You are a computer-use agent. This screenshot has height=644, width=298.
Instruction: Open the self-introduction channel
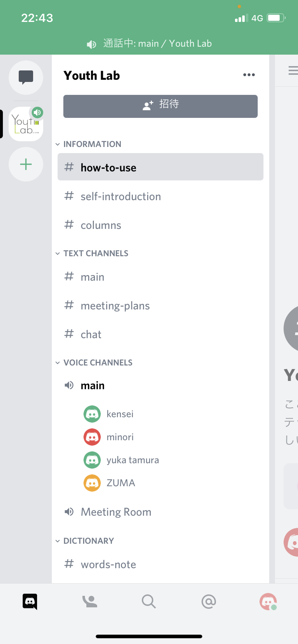[x=161, y=196]
